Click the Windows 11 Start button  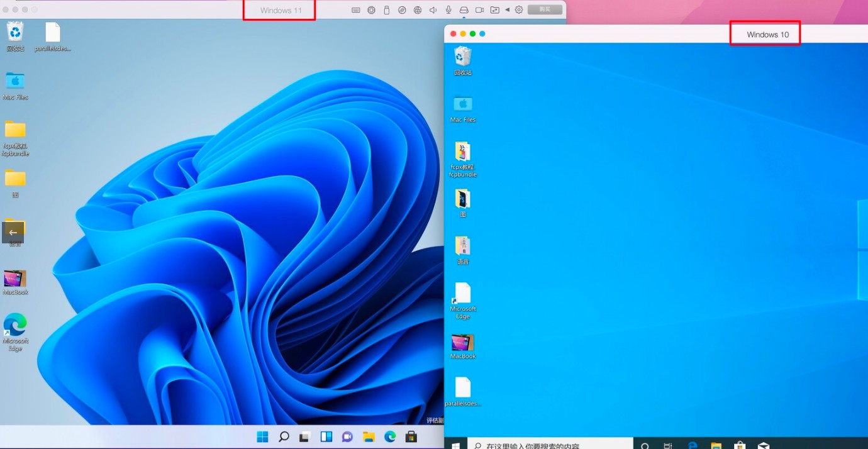[262, 436]
